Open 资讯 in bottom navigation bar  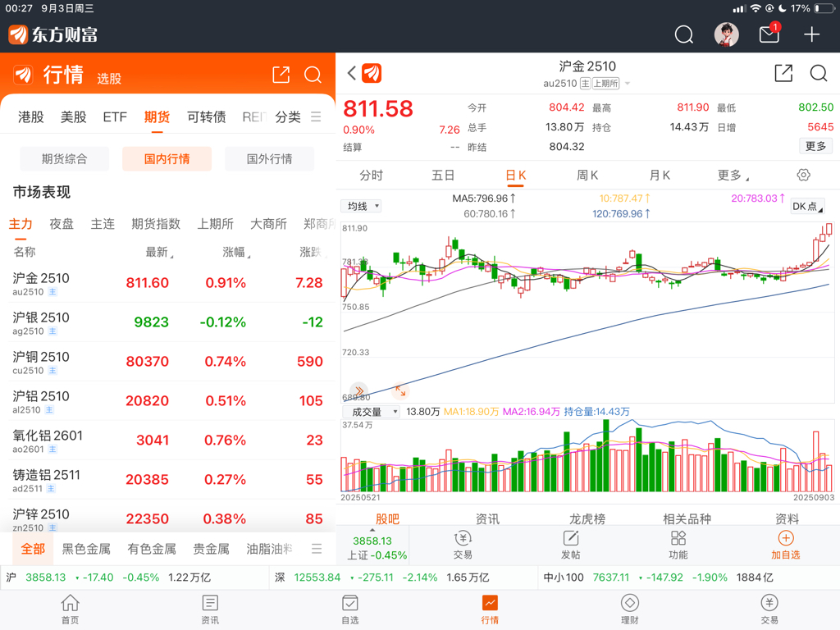point(210,609)
